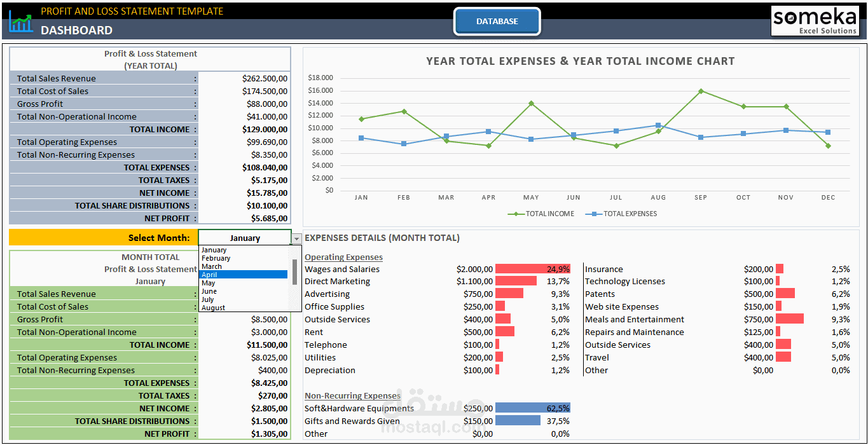Select the Total Sales Revenue year value cell
Image resolution: width=868 pixels, height=445 pixels.
[245, 78]
